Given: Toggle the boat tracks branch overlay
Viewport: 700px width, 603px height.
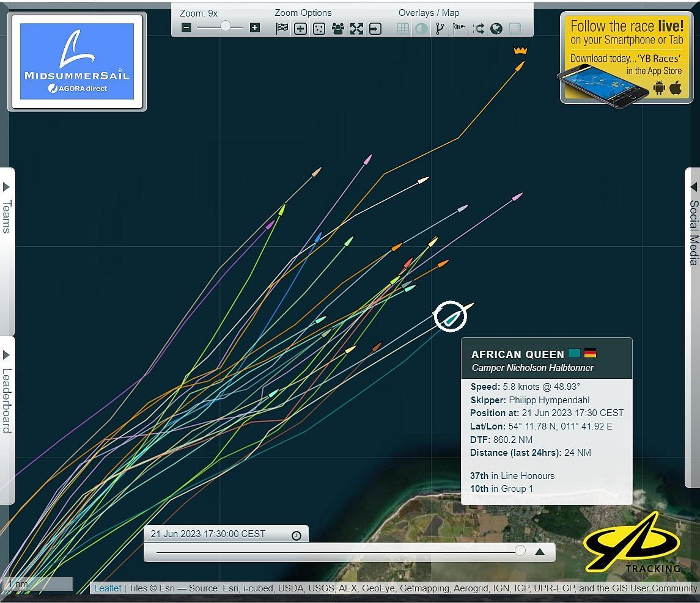Looking at the screenshot, I should click(x=440, y=28).
